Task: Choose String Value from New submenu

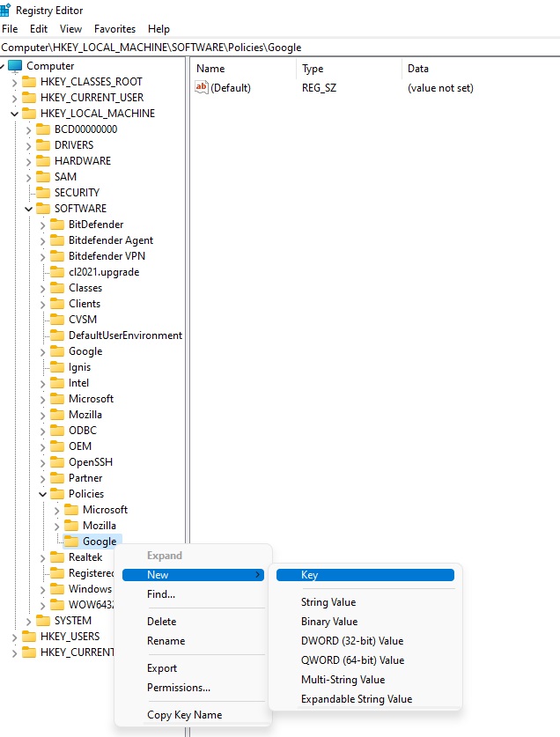Action: tap(365, 602)
